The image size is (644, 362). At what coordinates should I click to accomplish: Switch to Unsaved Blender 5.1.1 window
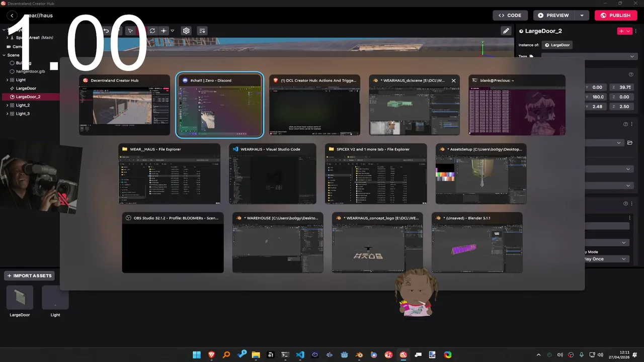click(x=477, y=243)
